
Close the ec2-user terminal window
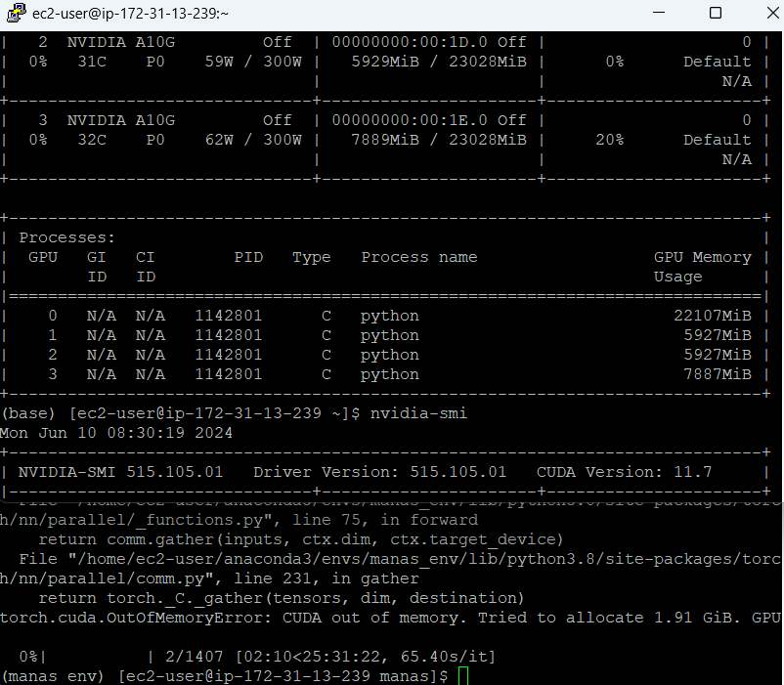tap(761, 14)
